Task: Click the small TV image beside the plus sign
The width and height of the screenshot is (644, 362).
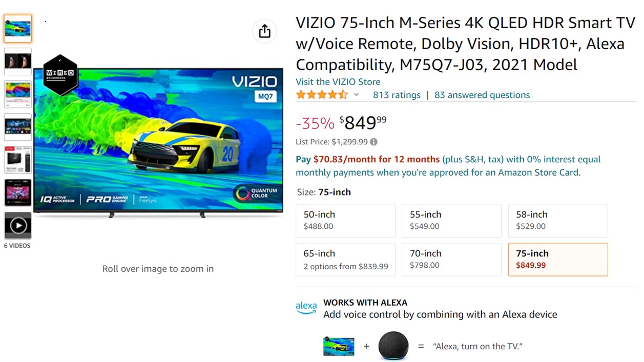Action: (339, 346)
